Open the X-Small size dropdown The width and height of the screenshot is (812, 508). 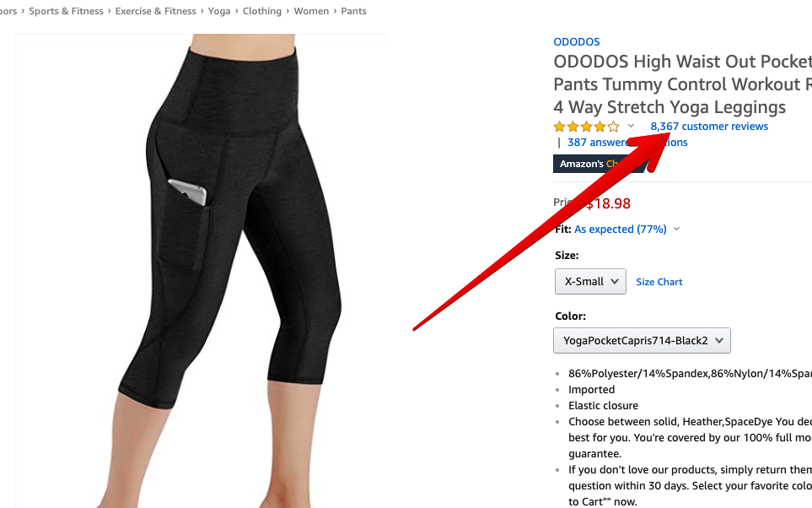pyautogui.click(x=590, y=282)
